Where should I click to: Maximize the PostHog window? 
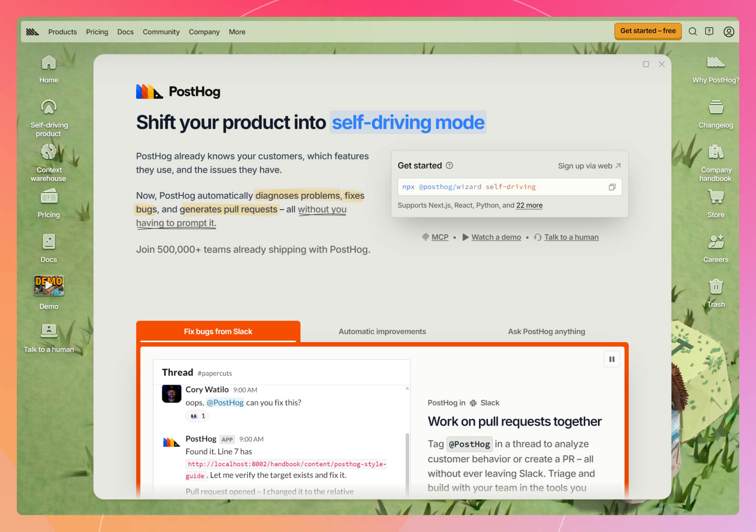[646, 64]
